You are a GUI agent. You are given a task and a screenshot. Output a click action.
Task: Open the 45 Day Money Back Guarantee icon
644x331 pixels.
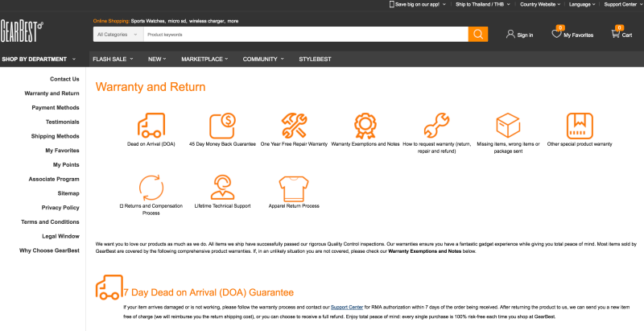[x=221, y=125]
